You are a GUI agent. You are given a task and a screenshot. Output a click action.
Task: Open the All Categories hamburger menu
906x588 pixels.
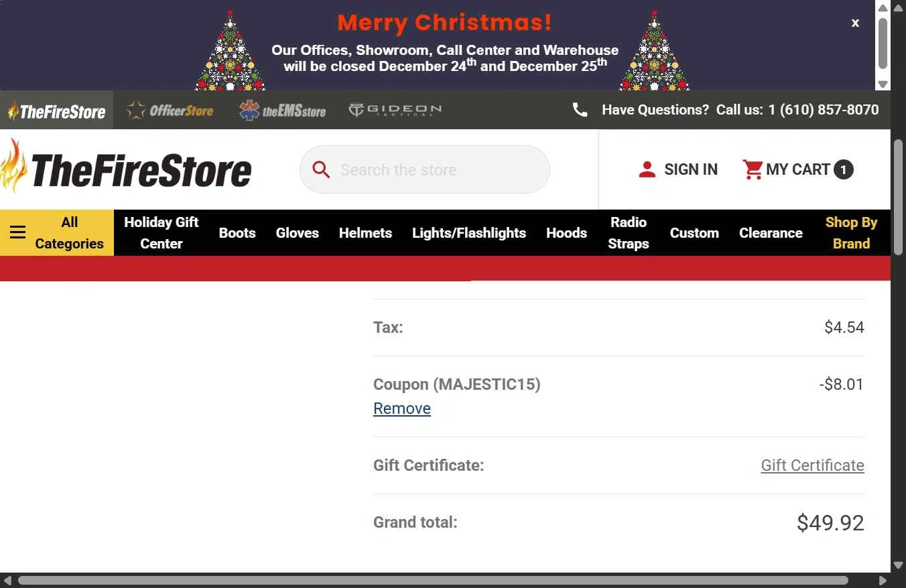click(x=18, y=232)
